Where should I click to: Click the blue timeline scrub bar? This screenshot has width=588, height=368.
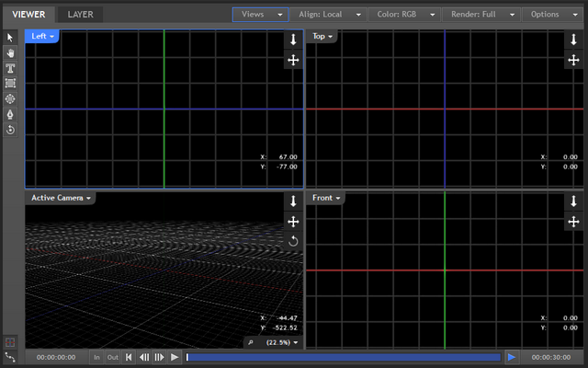pos(345,357)
